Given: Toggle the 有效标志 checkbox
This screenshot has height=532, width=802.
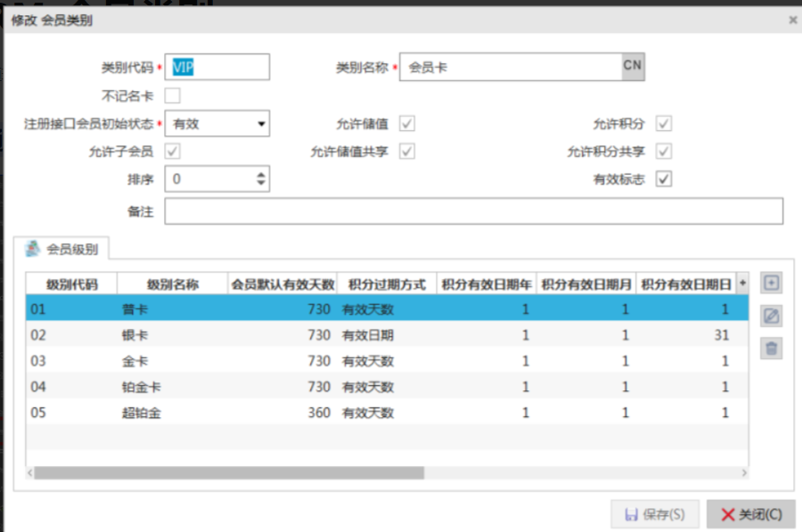Looking at the screenshot, I should [x=663, y=179].
